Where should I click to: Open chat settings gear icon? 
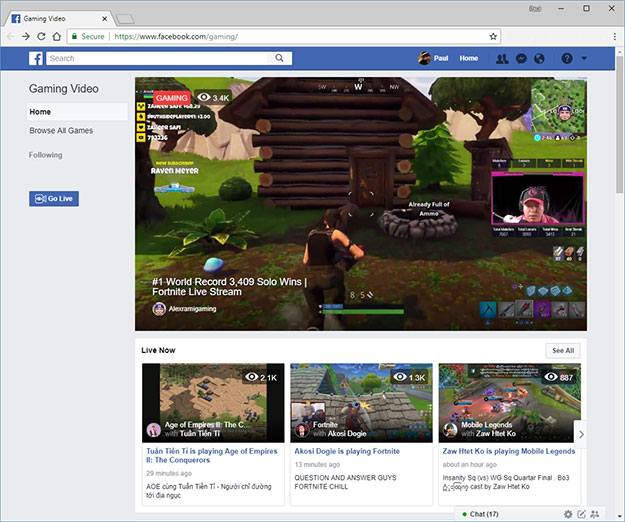568,514
